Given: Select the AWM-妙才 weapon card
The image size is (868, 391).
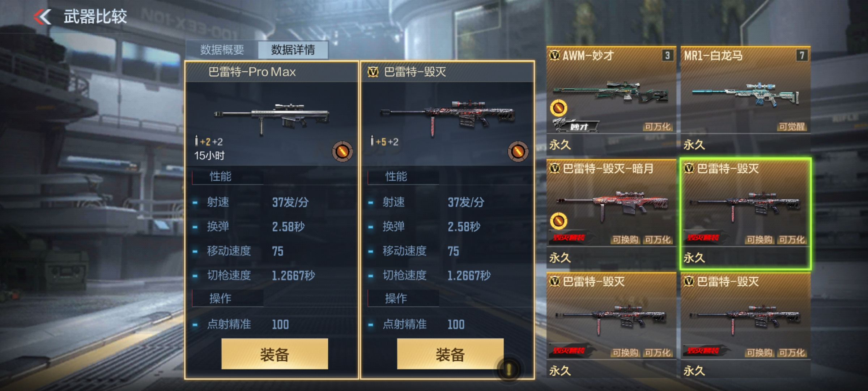Looking at the screenshot, I should click(x=611, y=100).
